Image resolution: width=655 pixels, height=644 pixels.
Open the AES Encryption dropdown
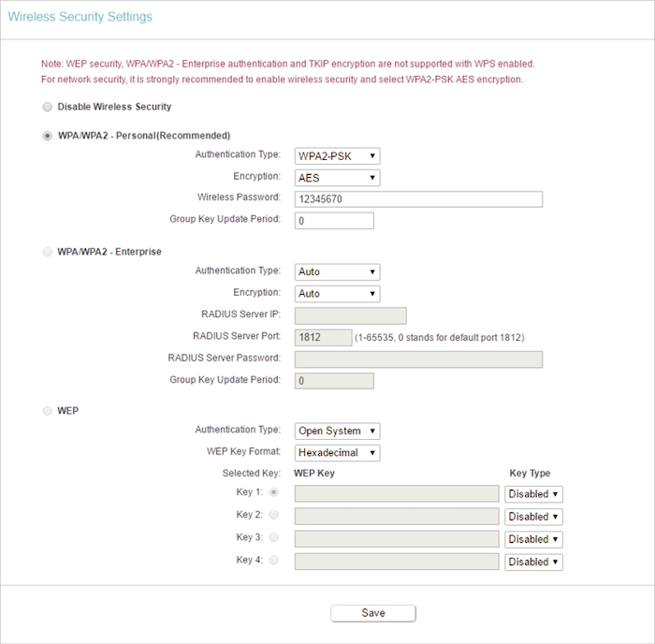337,178
